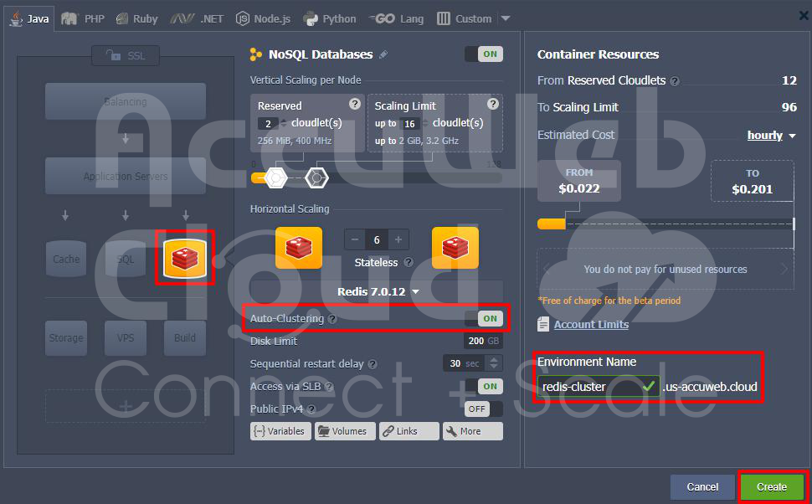Expand the hourly estimated cost dropdown
812x504 pixels.
[x=771, y=135]
